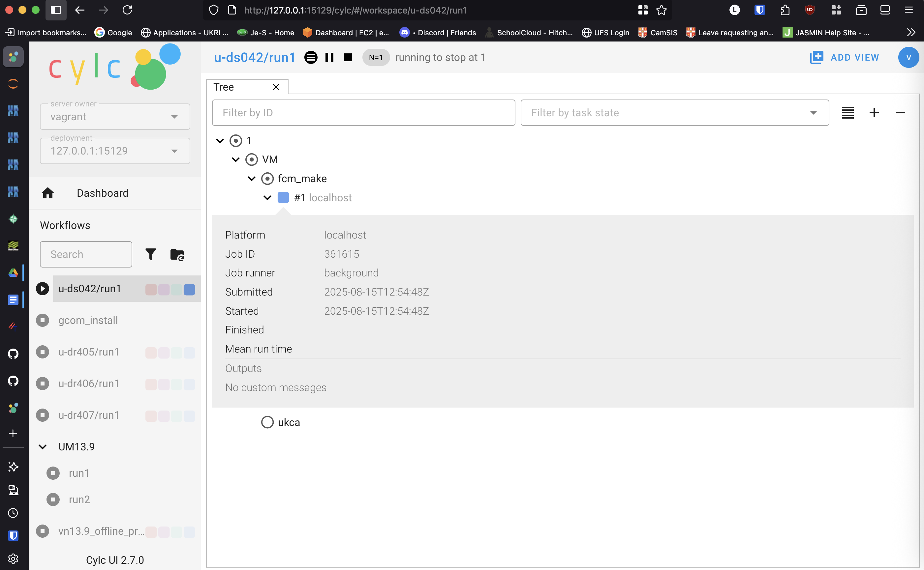Collapse the #1 localhost job details
924x570 pixels.
(x=267, y=198)
